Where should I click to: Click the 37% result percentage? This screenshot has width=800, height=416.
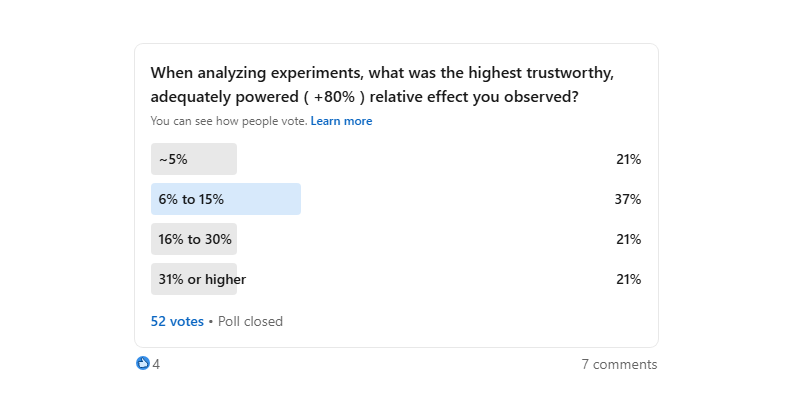pos(627,199)
